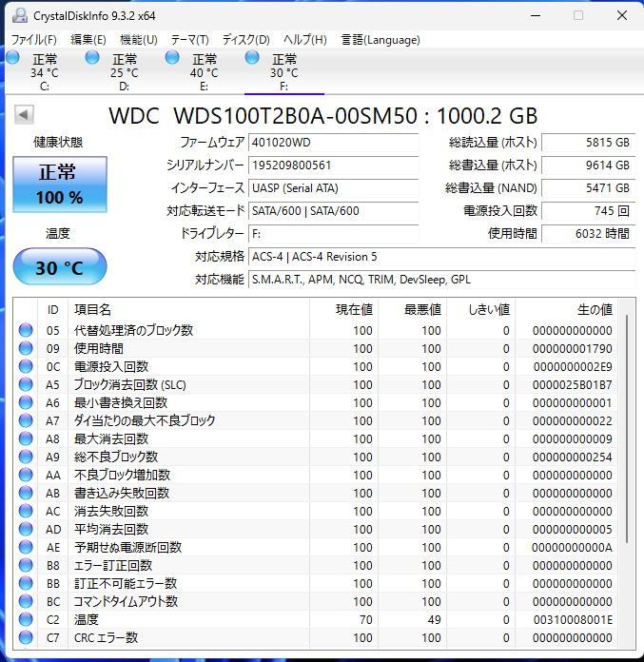Click status icon for ID AA row
Screen dimensions: 644x662
[x=26, y=475]
